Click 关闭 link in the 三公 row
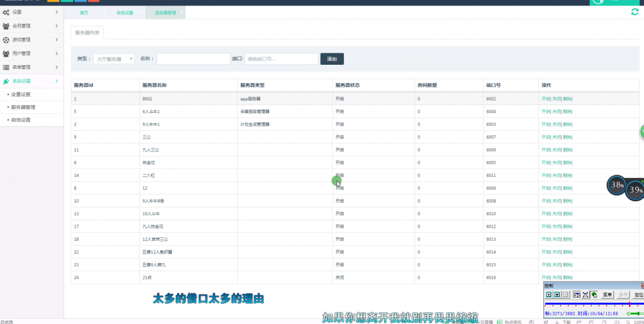Image resolution: width=644 pixels, height=324 pixels. pyautogui.click(x=556, y=137)
